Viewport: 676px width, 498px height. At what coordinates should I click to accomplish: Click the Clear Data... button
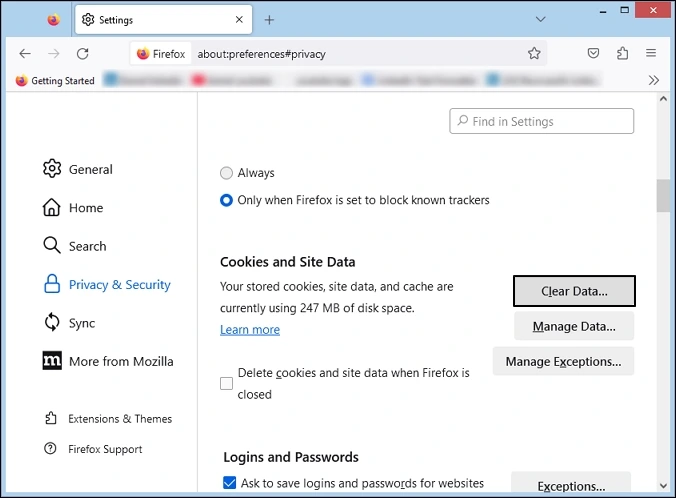574,291
